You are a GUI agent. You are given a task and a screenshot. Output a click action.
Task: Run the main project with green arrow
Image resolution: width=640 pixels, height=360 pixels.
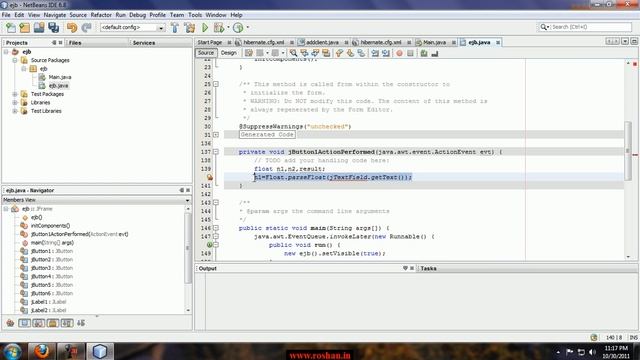(x=205, y=27)
